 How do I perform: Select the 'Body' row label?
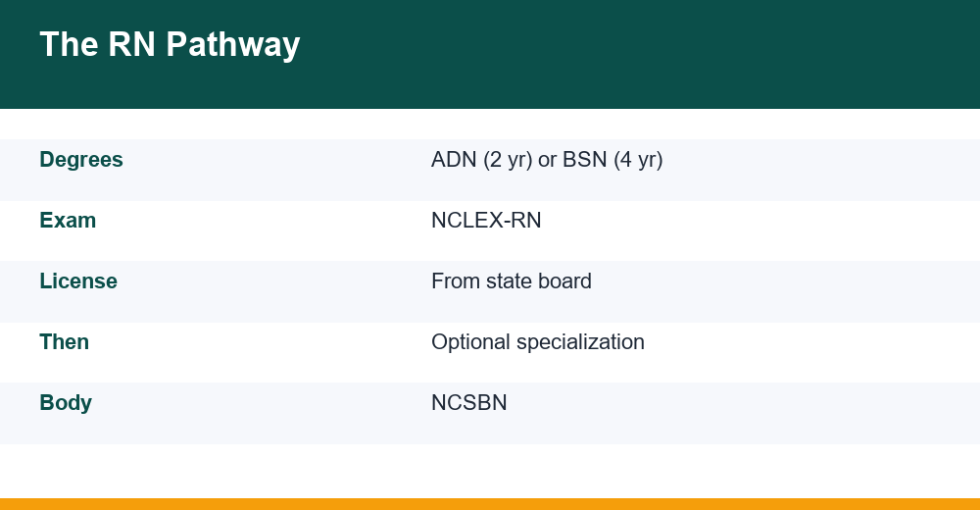(66, 403)
